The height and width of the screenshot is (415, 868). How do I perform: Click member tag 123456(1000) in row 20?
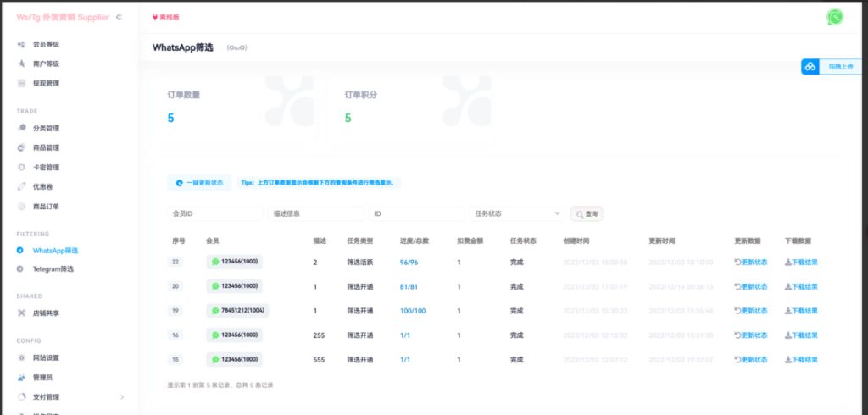click(x=234, y=286)
